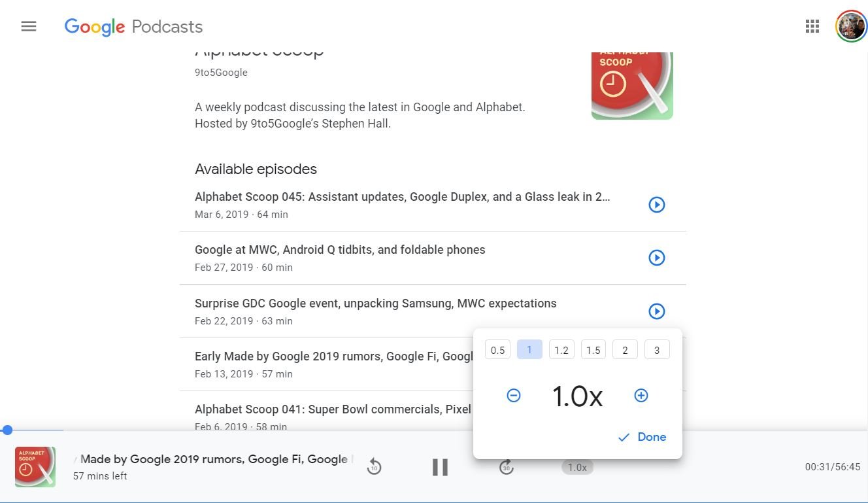Click Done to confirm playback speed
868x503 pixels.
point(643,437)
